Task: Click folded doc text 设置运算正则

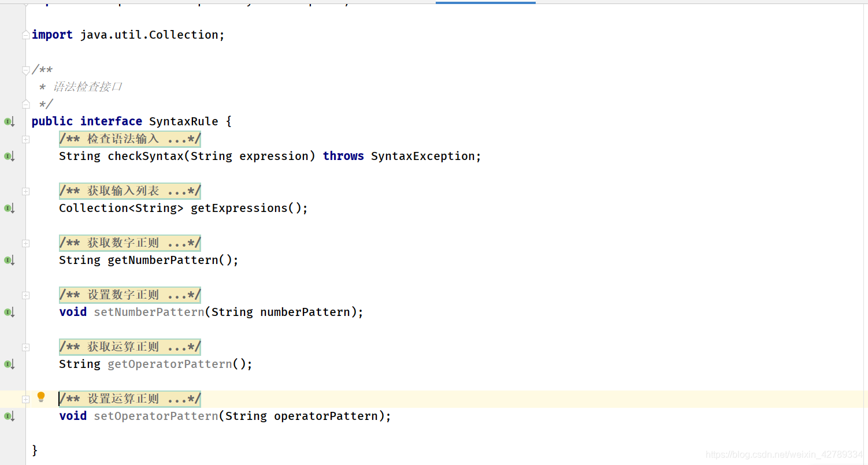Action: [130, 399]
